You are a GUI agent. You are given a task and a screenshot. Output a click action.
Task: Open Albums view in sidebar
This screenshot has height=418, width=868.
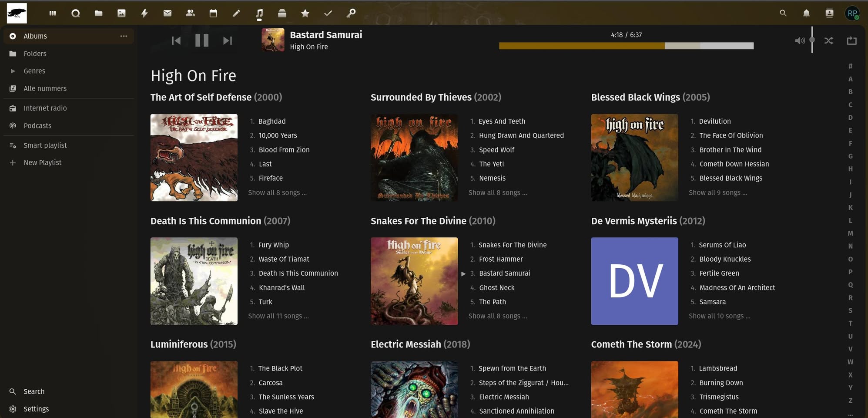[69, 36]
